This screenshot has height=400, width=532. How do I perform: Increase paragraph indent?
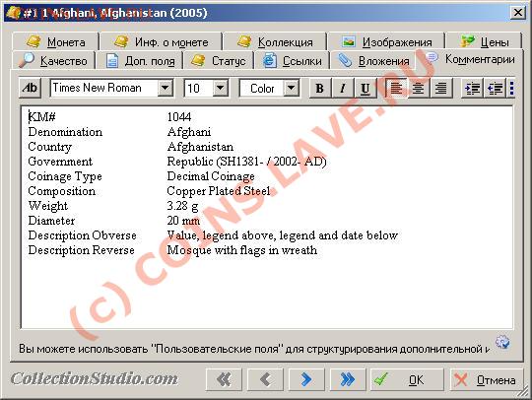point(472,89)
